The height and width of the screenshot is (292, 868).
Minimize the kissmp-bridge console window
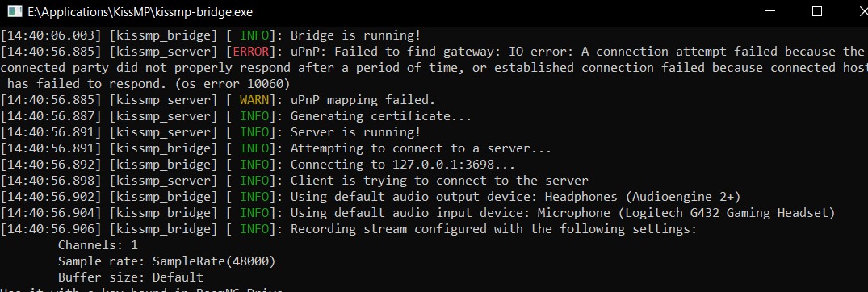point(767,11)
